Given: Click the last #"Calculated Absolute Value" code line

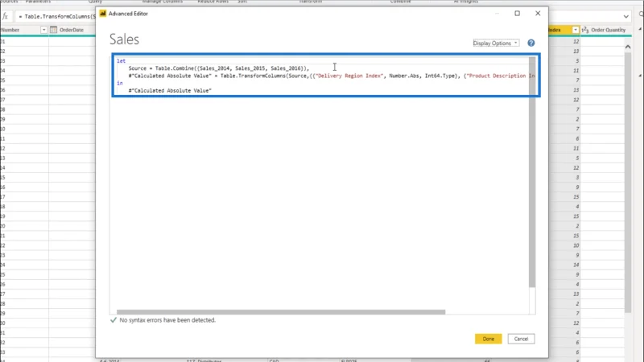Looking at the screenshot, I should click(170, 90).
